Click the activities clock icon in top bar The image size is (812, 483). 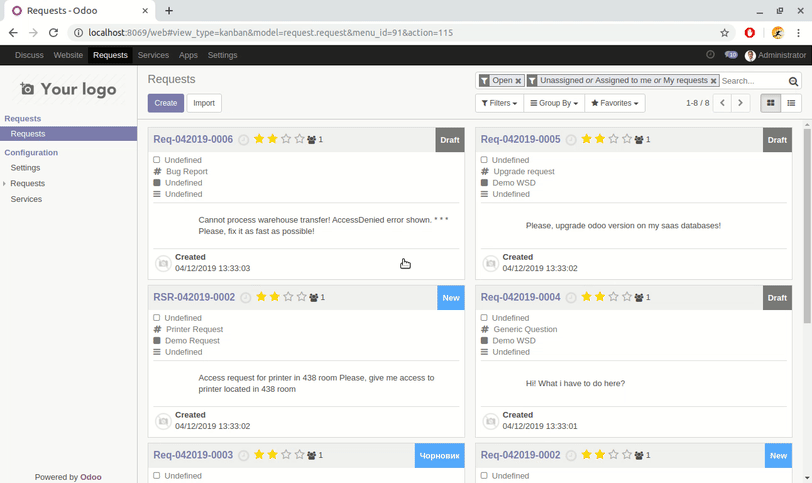710,54
